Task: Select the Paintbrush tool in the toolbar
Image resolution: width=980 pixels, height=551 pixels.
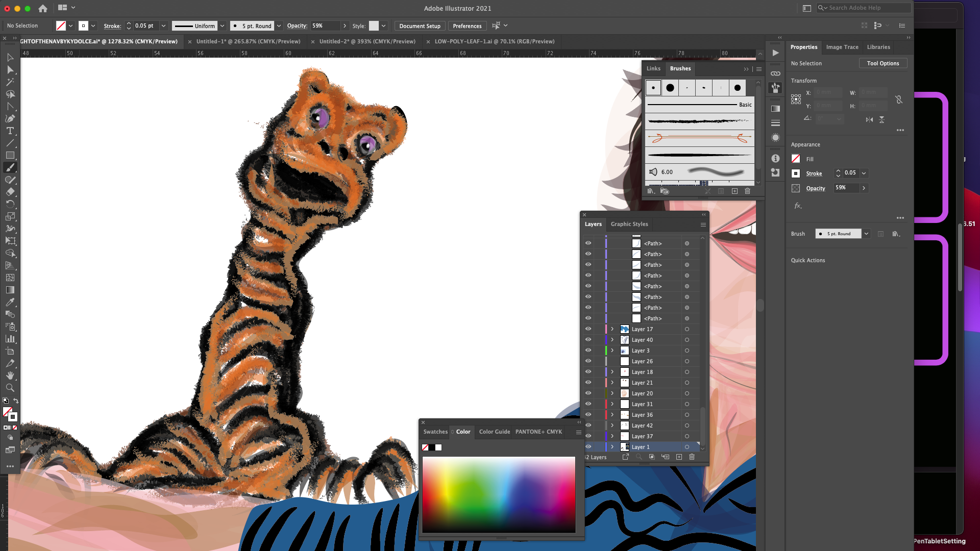Action: point(10,167)
